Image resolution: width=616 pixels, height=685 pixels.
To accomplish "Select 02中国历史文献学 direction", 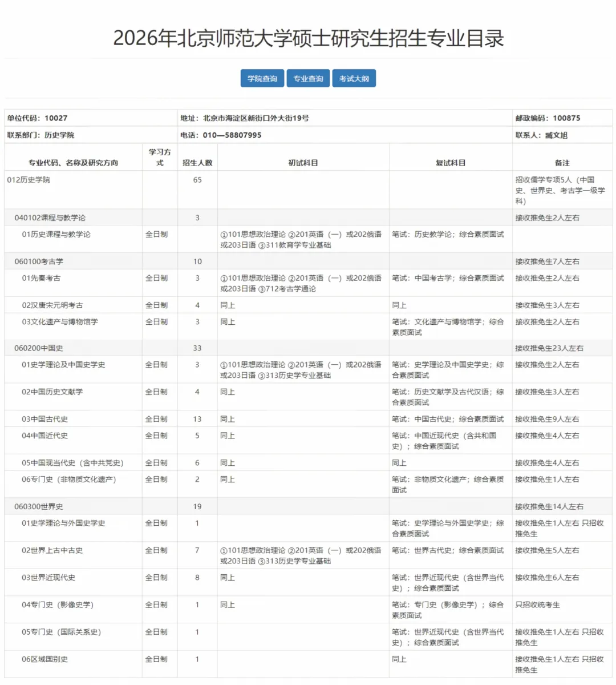I will [52, 392].
